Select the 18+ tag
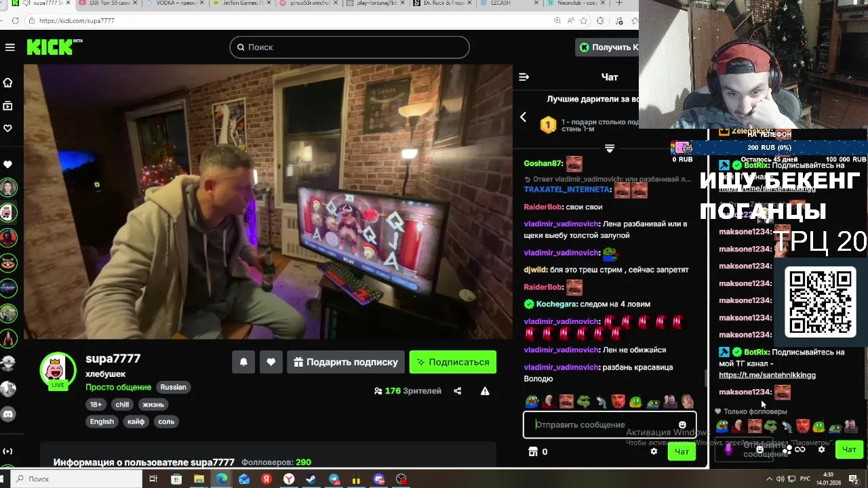The image size is (868, 488). 96,405
